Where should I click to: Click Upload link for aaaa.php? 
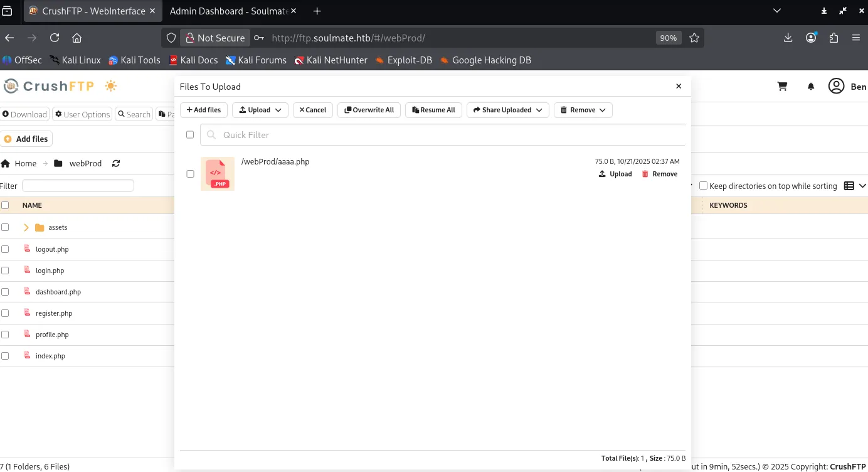pyautogui.click(x=615, y=174)
